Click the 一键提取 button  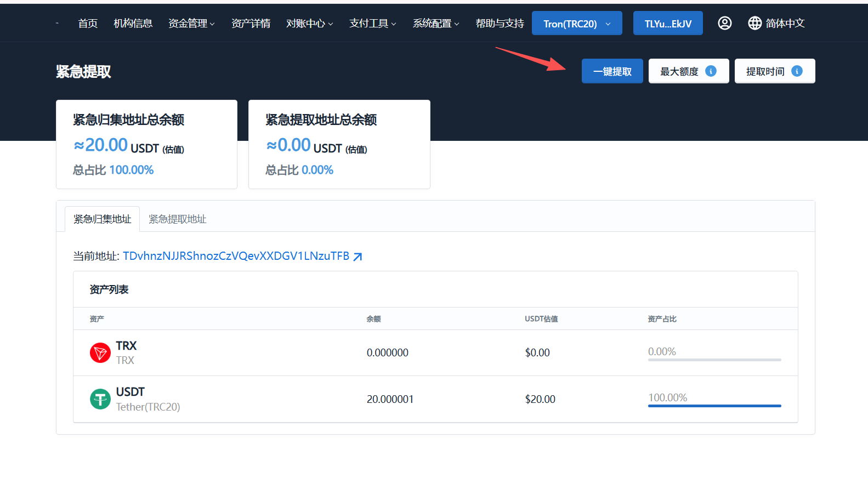pos(612,71)
